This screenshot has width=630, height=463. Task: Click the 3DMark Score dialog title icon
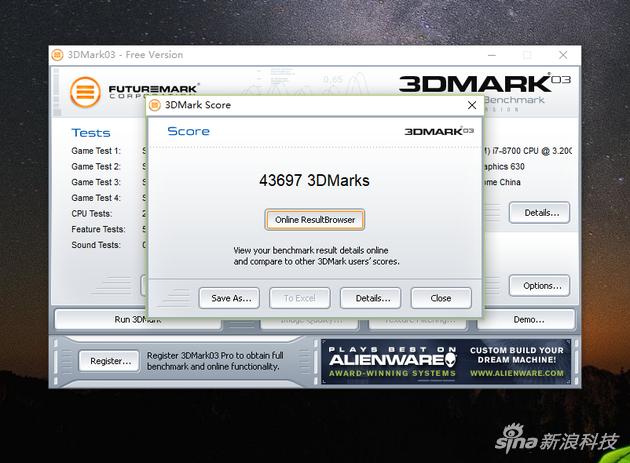pos(155,105)
